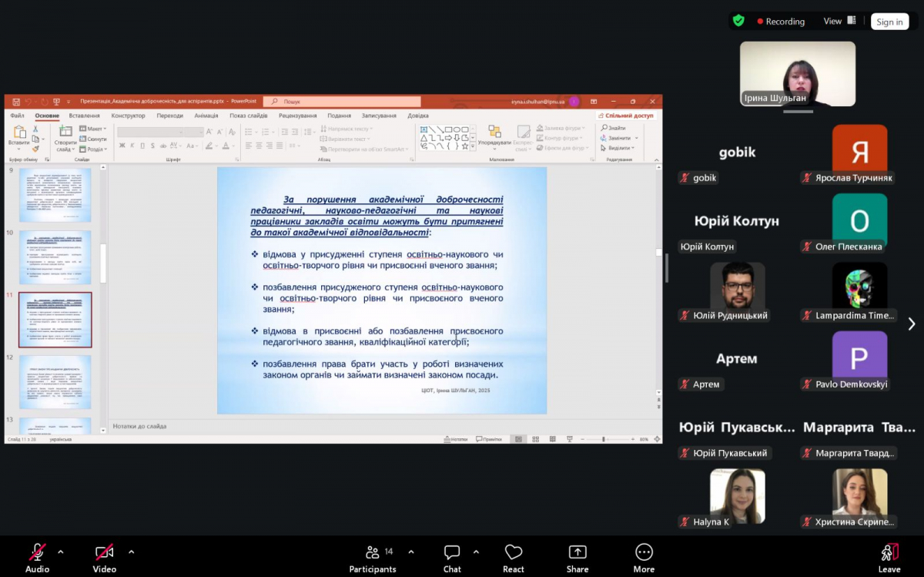Click the Leave meeting icon
The width and height of the screenshot is (924, 577).
[x=889, y=552]
